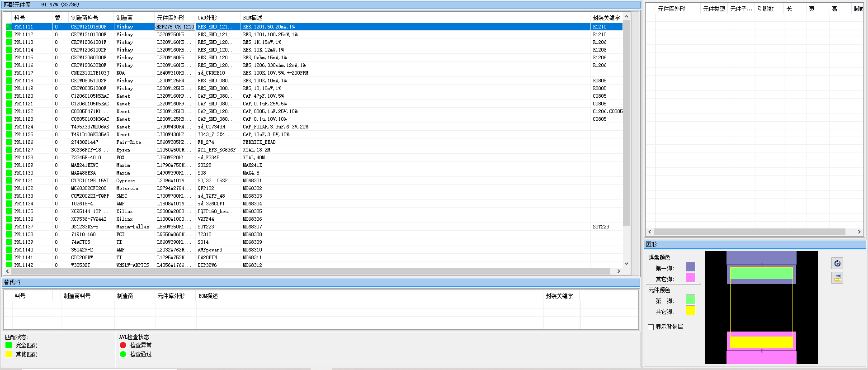Select row PN11135

[x=314, y=211]
